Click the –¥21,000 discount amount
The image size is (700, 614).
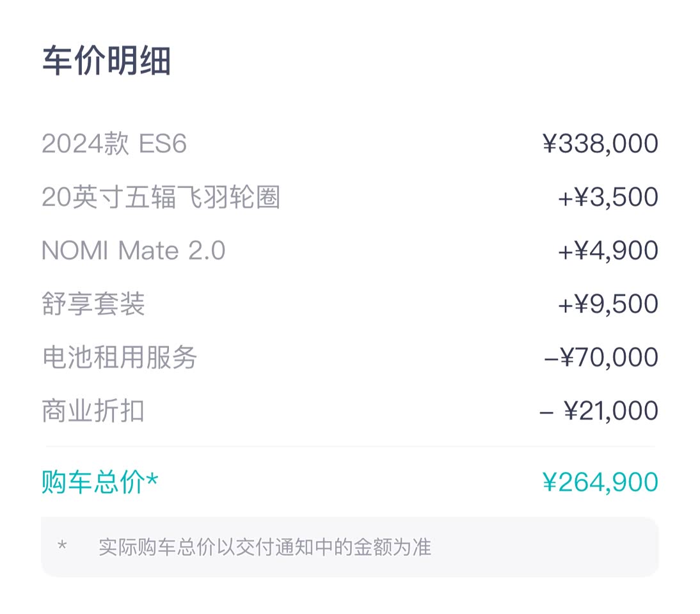[599, 411]
